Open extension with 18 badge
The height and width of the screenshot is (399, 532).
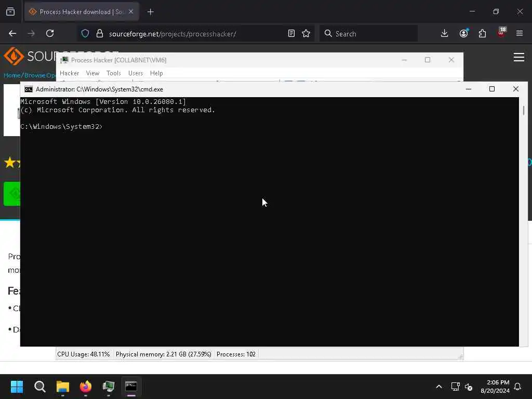[501, 33]
